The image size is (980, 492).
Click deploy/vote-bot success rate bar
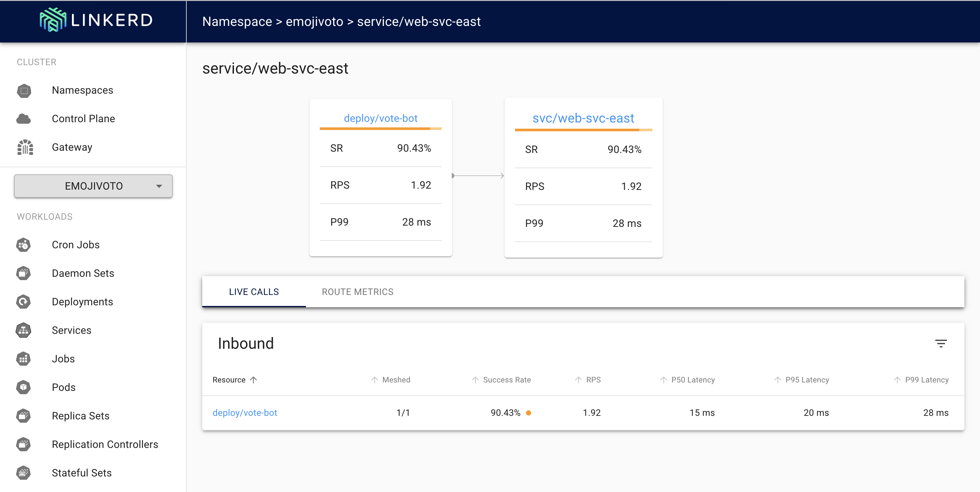(380, 129)
